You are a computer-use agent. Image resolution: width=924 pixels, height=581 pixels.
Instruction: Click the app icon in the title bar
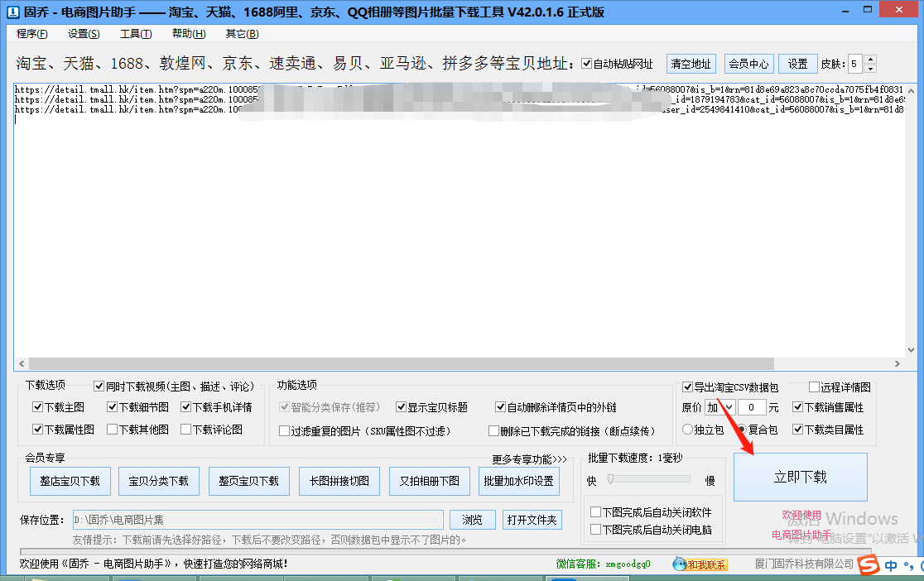(x=13, y=12)
